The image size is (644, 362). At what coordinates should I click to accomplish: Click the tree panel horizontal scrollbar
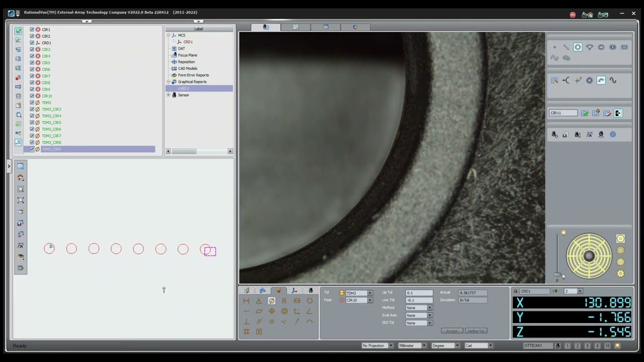click(x=199, y=151)
